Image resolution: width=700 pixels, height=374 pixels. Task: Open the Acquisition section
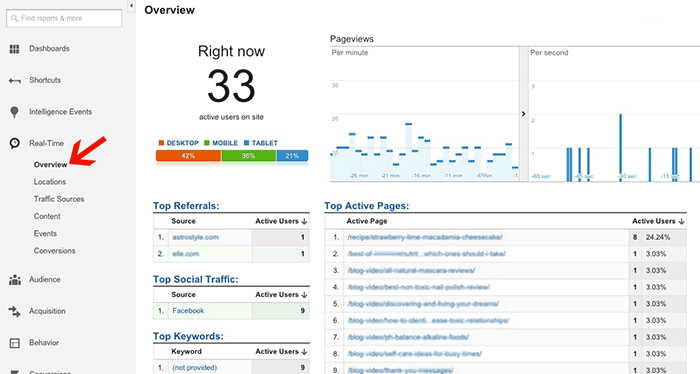coord(47,311)
